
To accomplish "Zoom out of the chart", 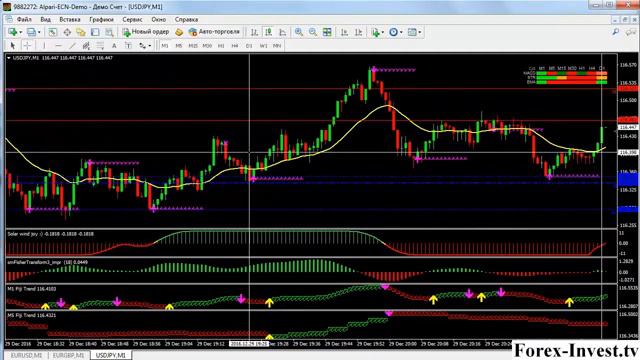I will coord(313,32).
